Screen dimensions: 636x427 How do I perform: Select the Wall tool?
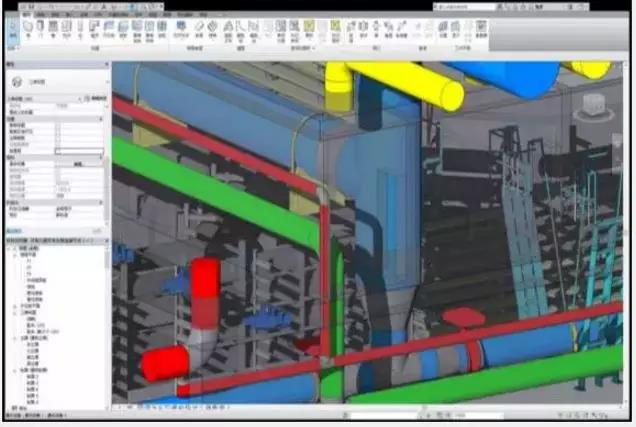[28, 30]
